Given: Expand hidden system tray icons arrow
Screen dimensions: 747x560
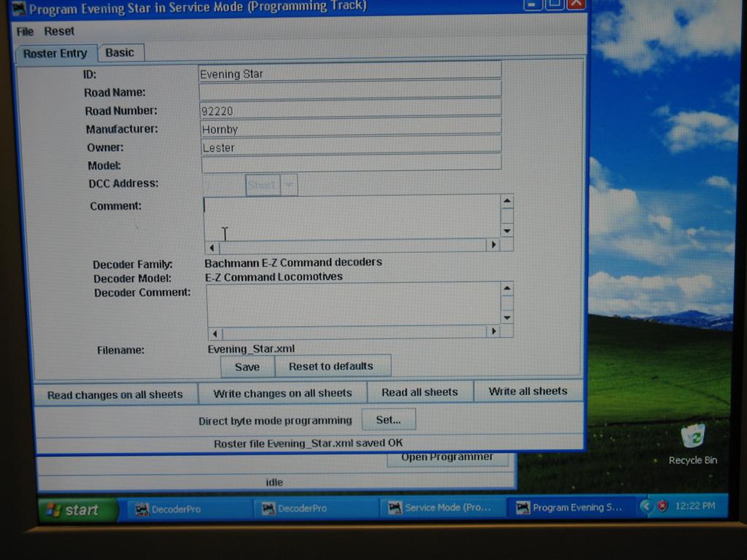Looking at the screenshot, I should point(646,506).
